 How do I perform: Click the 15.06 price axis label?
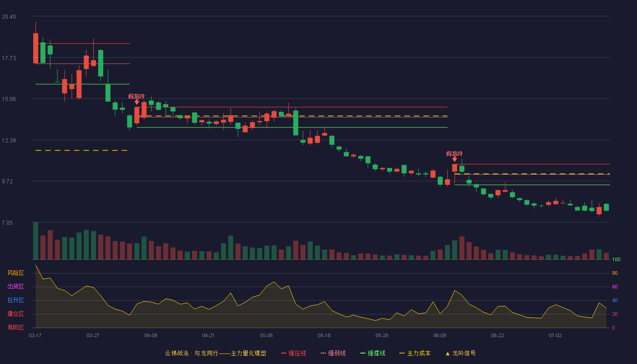point(9,99)
